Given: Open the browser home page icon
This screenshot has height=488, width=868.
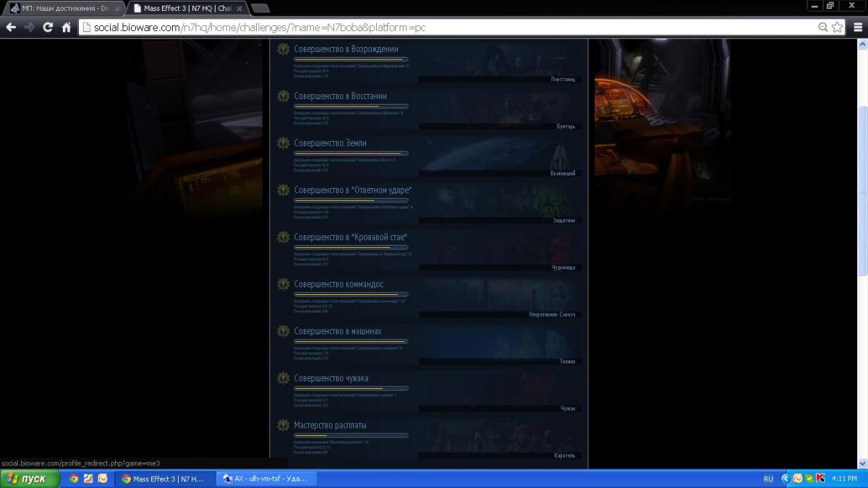Looking at the screenshot, I should (67, 27).
